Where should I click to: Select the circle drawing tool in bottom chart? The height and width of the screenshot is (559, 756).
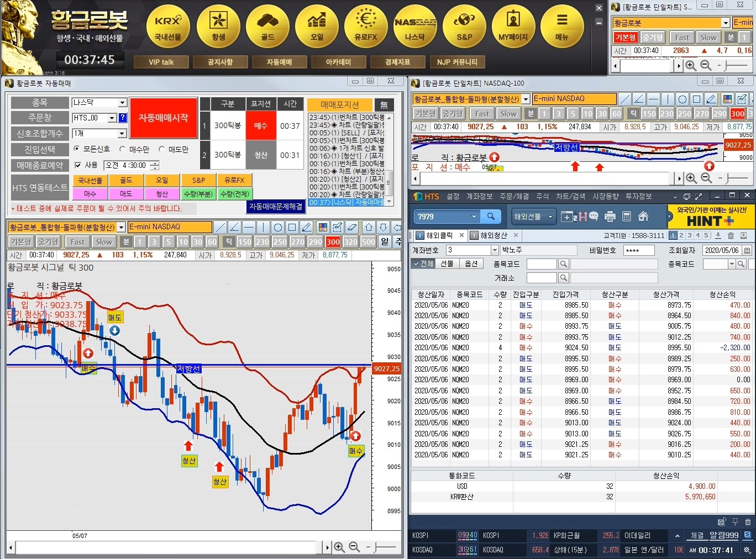point(277,227)
